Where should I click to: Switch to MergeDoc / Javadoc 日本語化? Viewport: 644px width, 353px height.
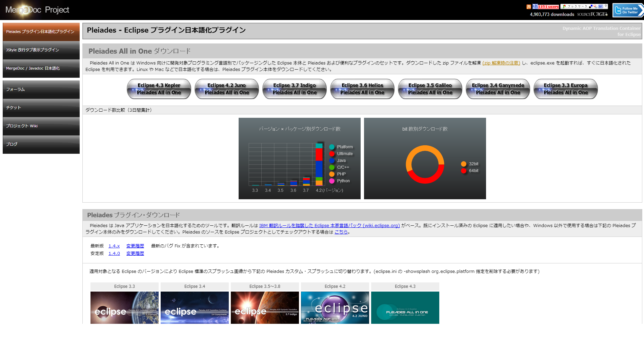[41, 68]
